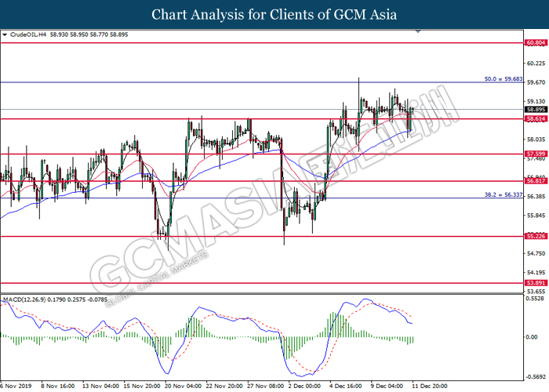Image resolution: width=549 pixels, height=392 pixels.
Task: Click the -0.5692 MACD scale value
Action: tap(536, 377)
